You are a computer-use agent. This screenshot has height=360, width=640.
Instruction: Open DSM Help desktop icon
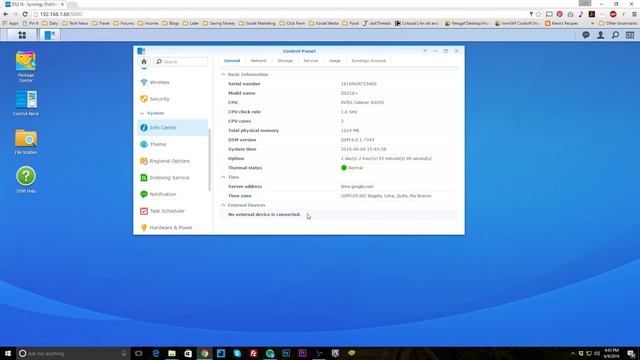pyautogui.click(x=26, y=179)
